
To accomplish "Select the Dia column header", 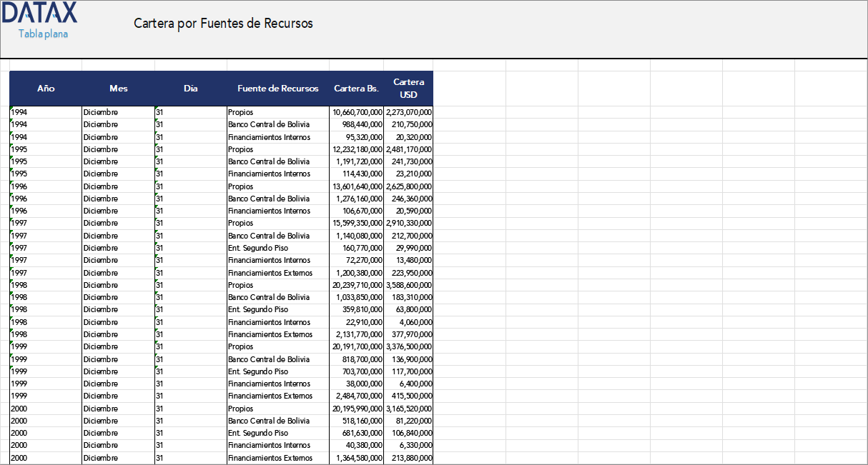I will [x=190, y=88].
